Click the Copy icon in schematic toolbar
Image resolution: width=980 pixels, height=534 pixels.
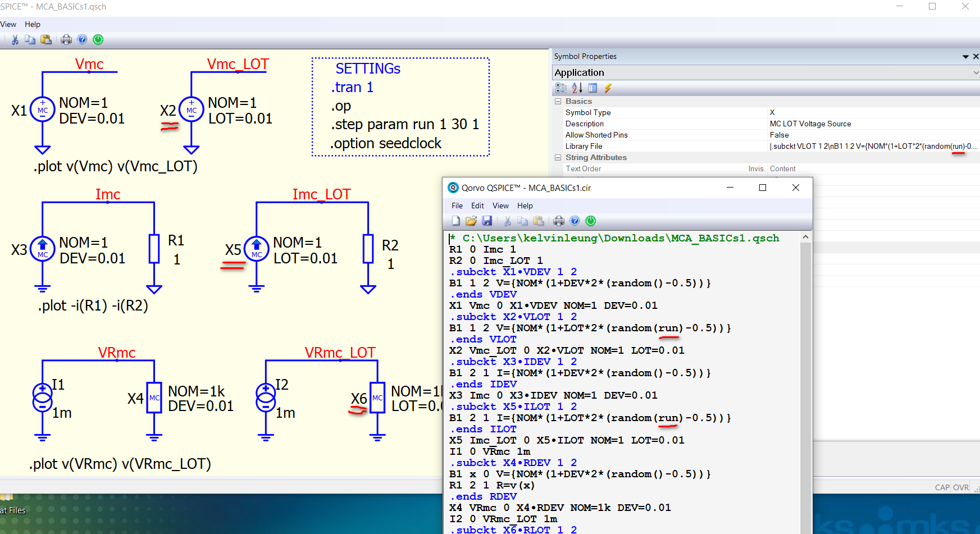pos(30,39)
